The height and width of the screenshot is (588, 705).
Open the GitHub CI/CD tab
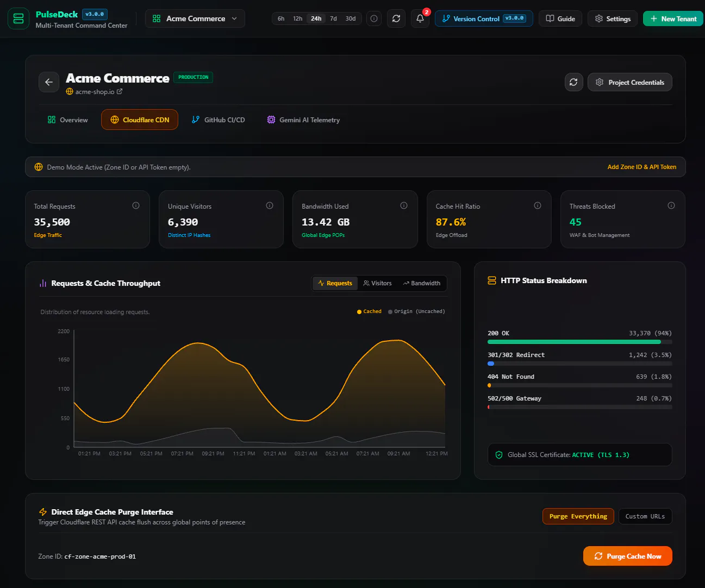pos(219,120)
